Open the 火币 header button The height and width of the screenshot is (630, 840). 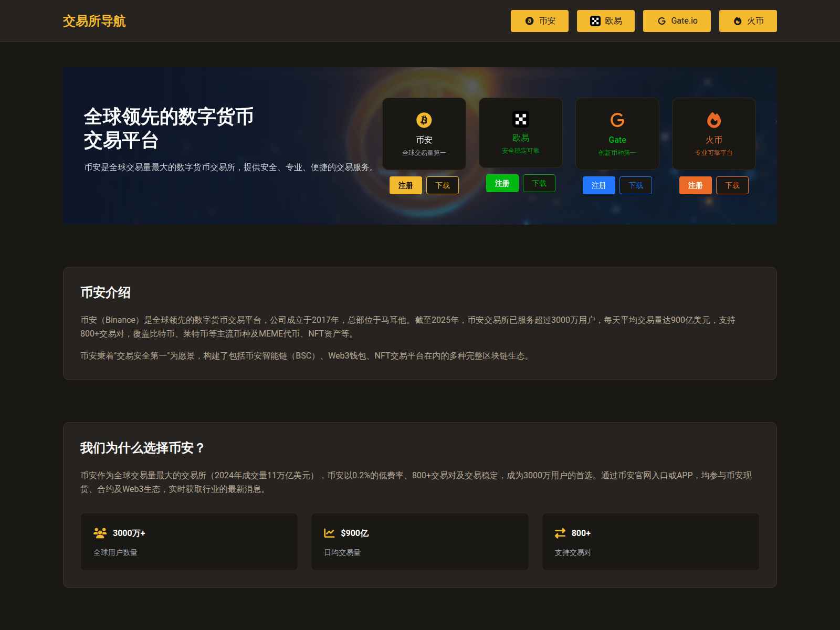[x=748, y=21]
